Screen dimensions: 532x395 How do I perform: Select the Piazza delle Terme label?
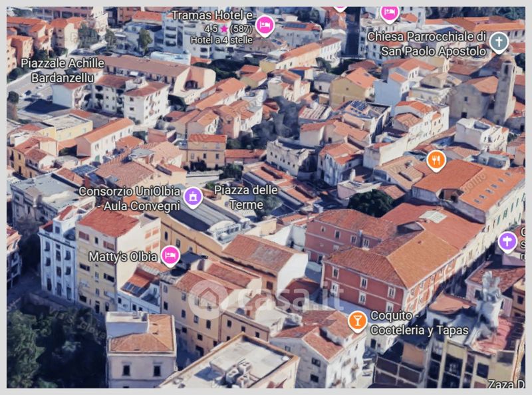click(246, 197)
